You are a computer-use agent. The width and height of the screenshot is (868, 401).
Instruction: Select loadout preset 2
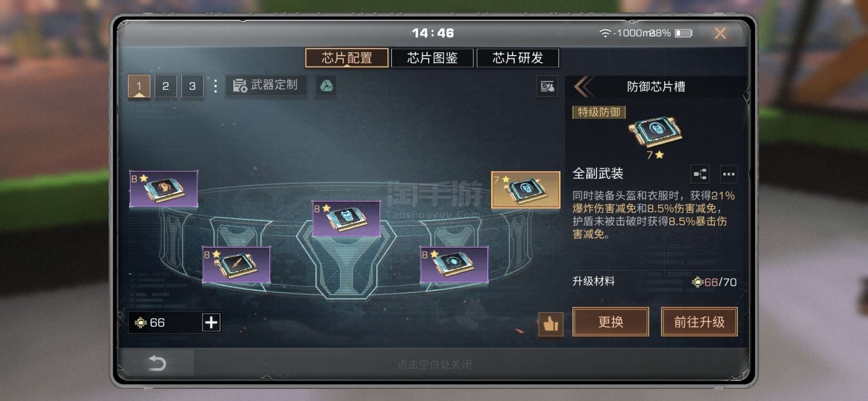(x=166, y=86)
